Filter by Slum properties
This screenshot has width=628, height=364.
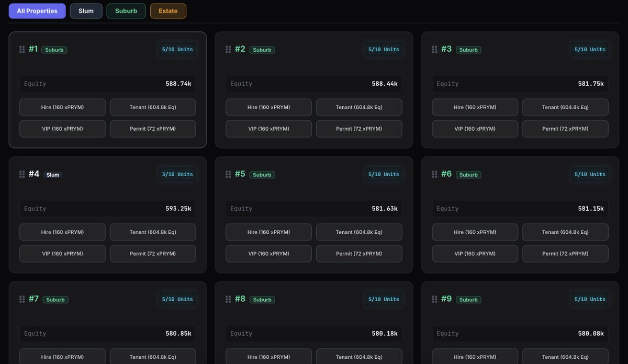pyautogui.click(x=86, y=11)
